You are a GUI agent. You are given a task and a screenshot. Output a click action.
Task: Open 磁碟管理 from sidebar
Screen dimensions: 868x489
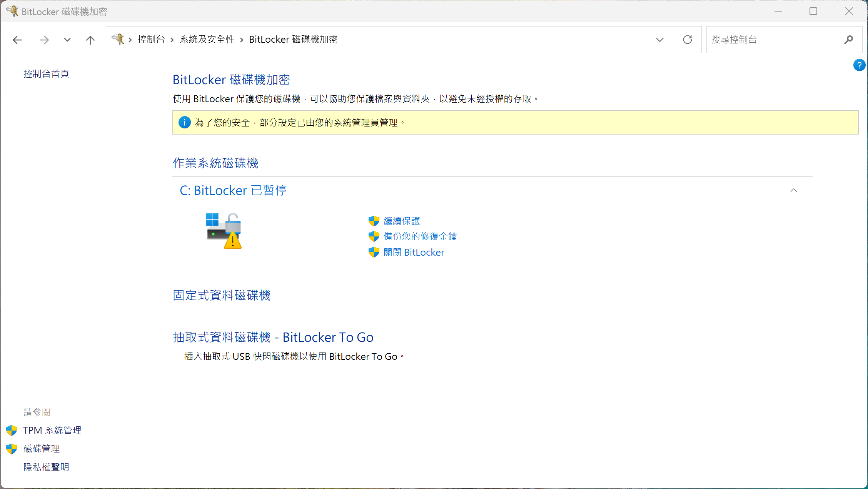42,449
